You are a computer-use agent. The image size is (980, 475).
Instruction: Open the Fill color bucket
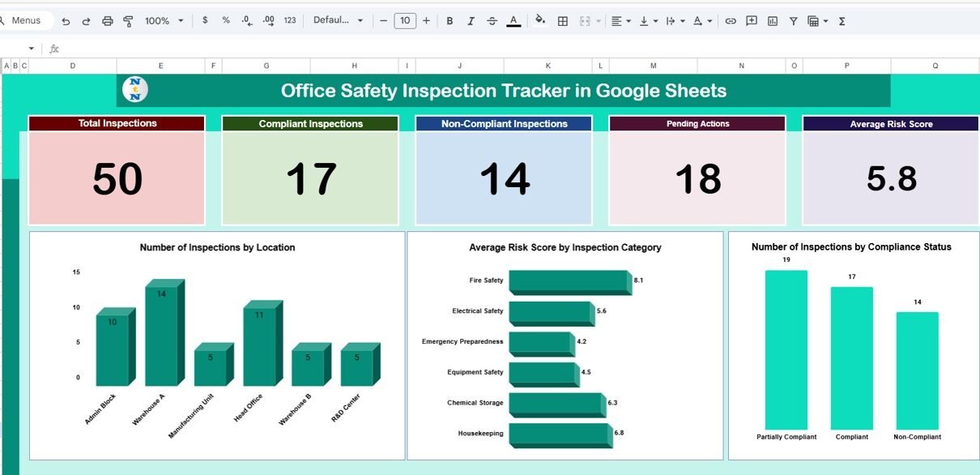tap(540, 21)
